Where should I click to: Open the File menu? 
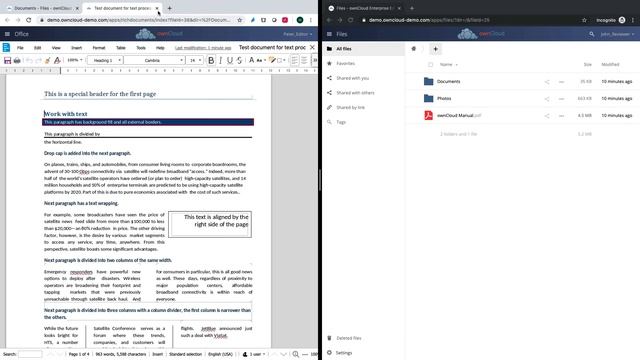20,48
